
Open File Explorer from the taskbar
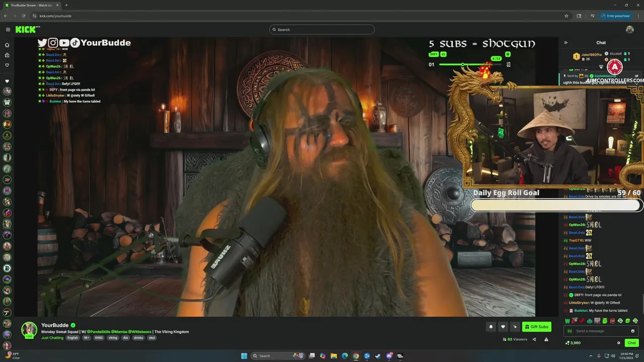click(x=334, y=356)
